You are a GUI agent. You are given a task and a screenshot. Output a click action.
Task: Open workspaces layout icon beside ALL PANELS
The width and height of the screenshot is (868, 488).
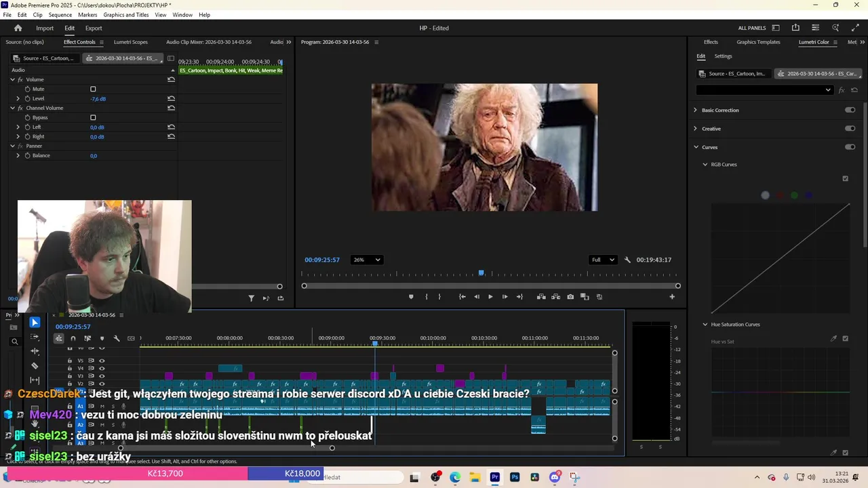pos(776,28)
